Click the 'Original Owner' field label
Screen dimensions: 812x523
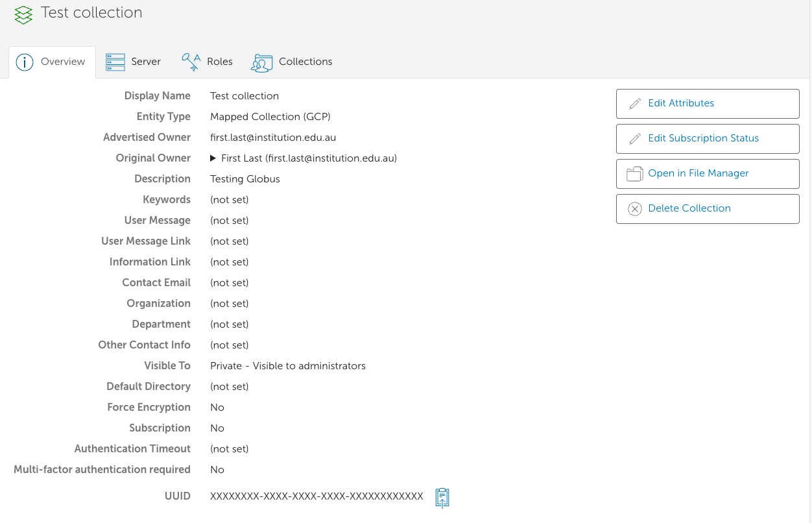tap(153, 158)
